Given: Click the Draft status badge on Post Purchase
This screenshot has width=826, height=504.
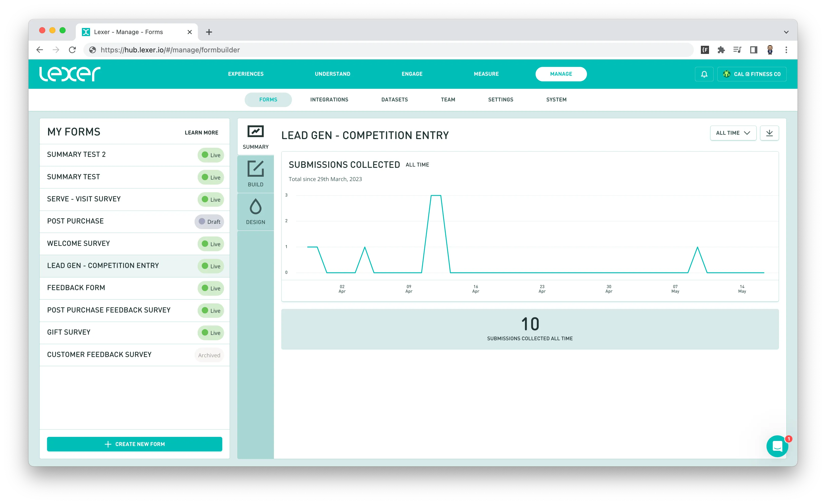Looking at the screenshot, I should [x=209, y=221].
